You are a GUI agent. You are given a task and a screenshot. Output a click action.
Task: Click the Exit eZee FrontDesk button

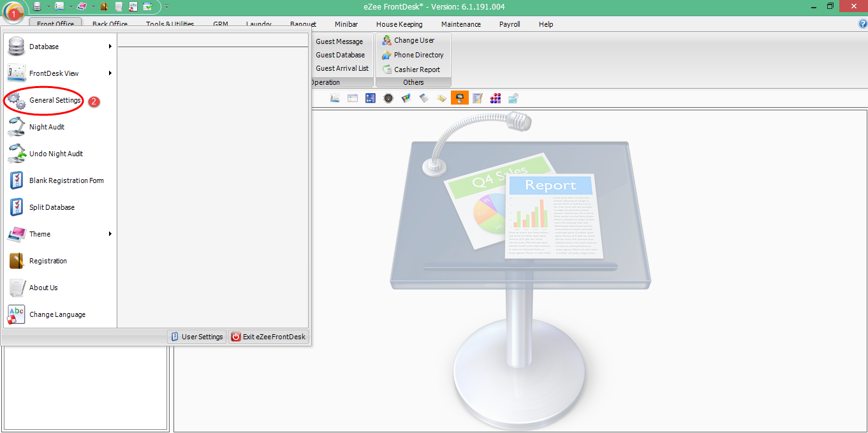click(268, 336)
